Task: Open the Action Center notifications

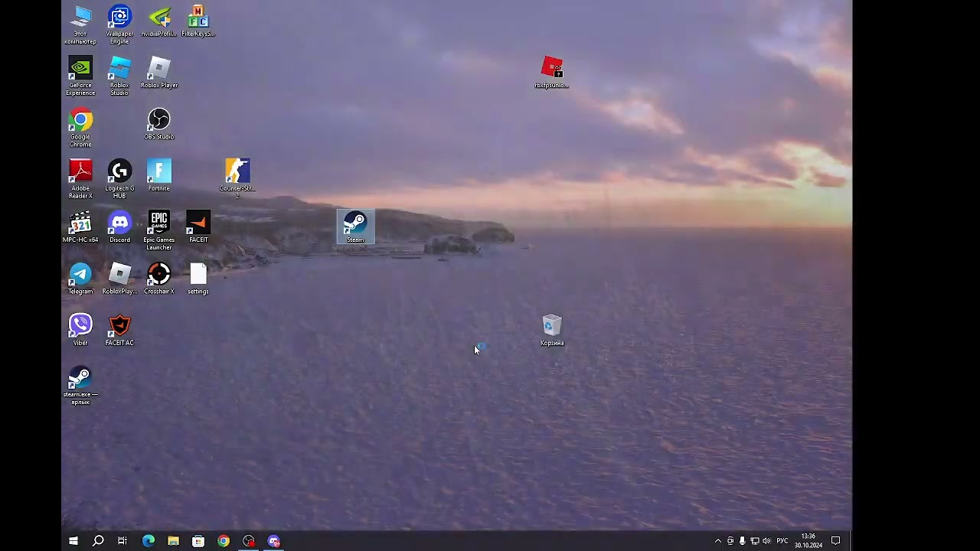Action: pyautogui.click(x=836, y=541)
